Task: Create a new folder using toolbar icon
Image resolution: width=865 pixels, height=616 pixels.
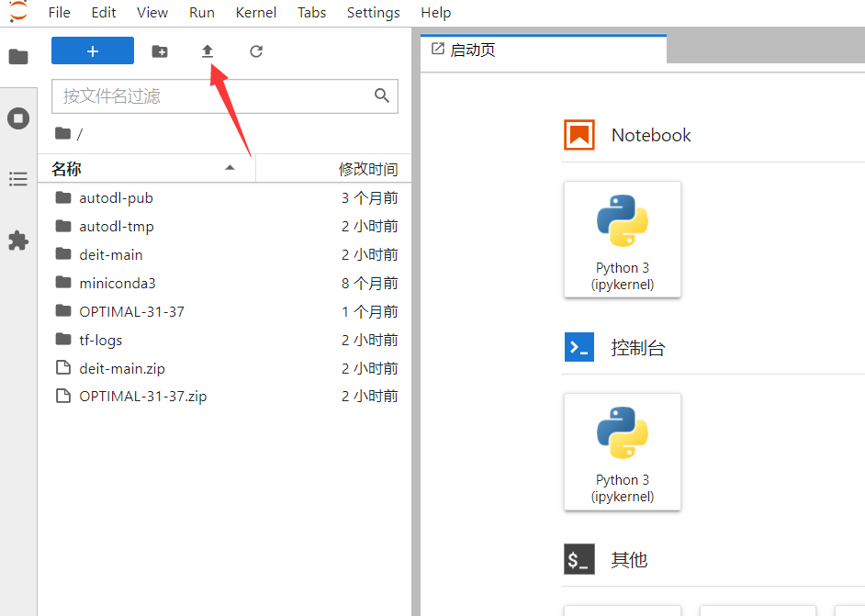Action: [160, 51]
